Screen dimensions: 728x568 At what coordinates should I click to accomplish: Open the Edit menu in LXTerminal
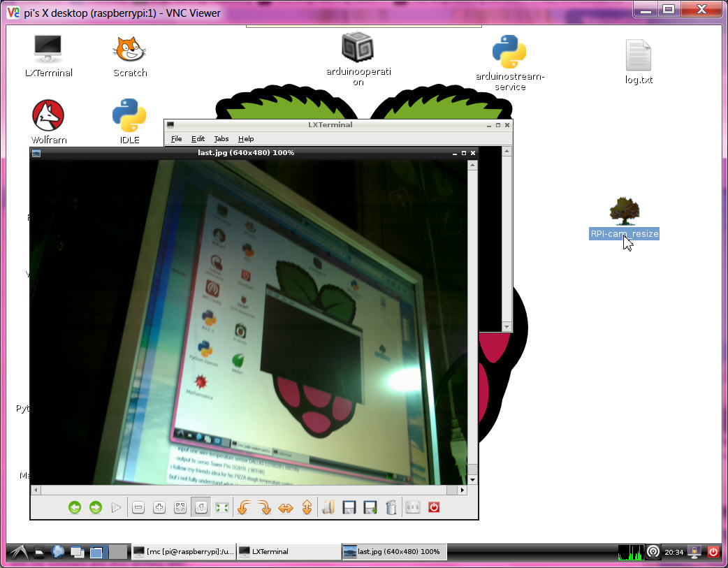tap(198, 139)
